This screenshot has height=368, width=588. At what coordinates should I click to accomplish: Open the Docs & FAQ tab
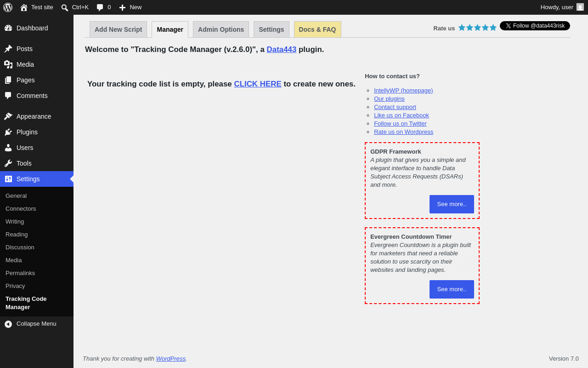tap(317, 29)
